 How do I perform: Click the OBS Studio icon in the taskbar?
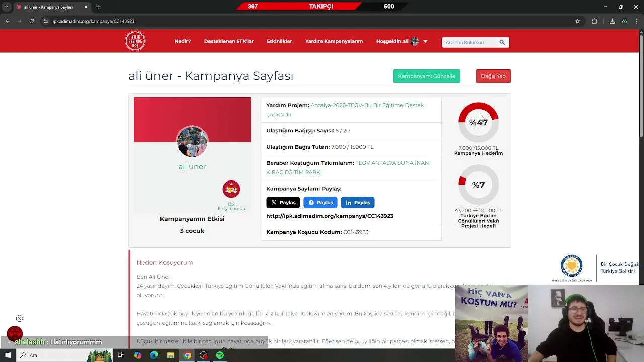point(203,355)
